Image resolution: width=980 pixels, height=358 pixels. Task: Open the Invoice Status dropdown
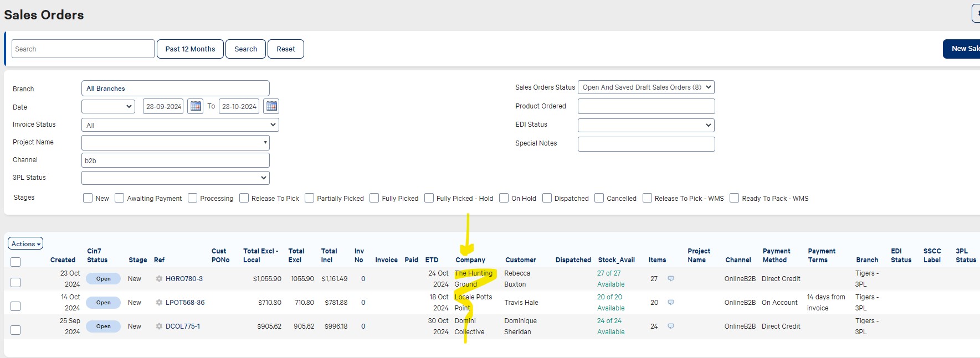(180, 125)
